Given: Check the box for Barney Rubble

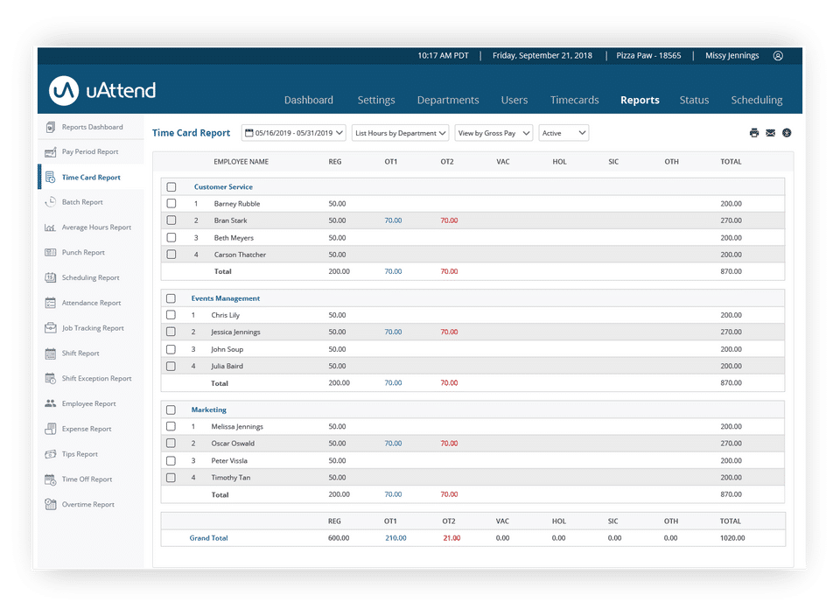Looking at the screenshot, I should pyautogui.click(x=171, y=204).
